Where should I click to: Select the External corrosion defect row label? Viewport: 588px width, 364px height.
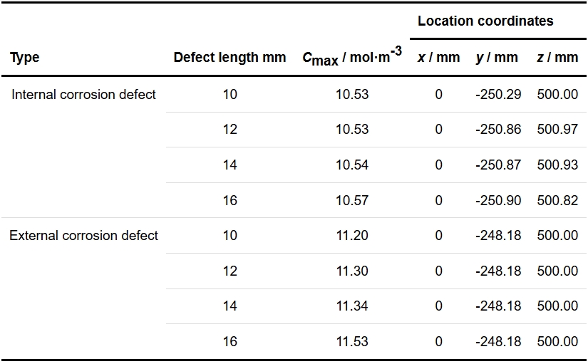pyautogui.click(x=83, y=235)
